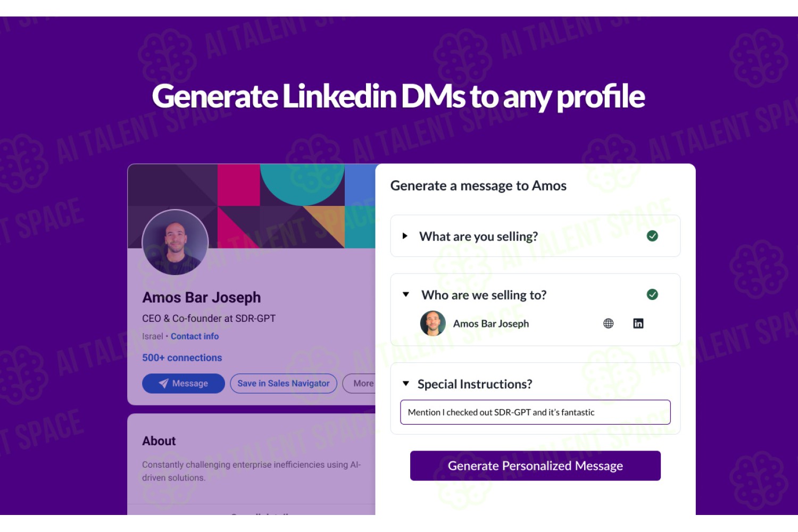Click the paper plane icon on Message button
The width and height of the screenshot is (798, 532).
coord(163,384)
